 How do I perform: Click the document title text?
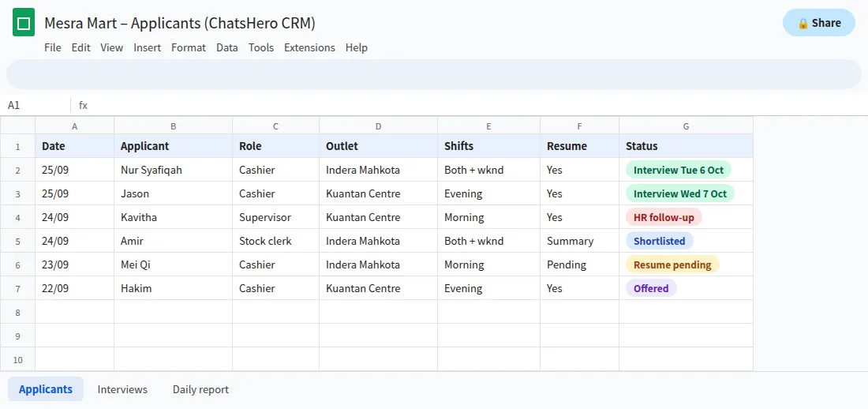180,23
